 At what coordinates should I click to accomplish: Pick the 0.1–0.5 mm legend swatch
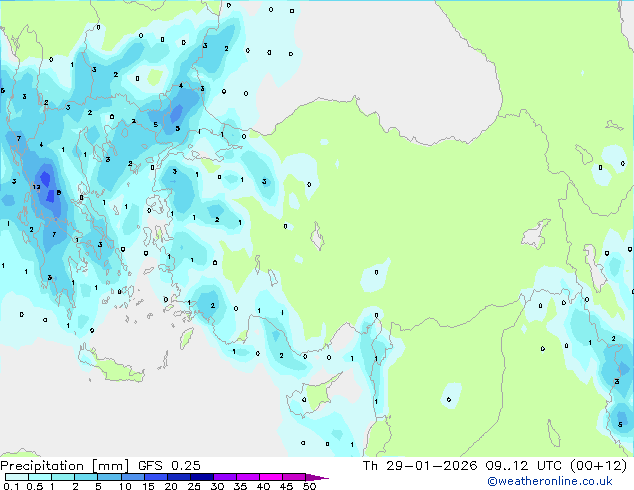pyautogui.click(x=17, y=477)
